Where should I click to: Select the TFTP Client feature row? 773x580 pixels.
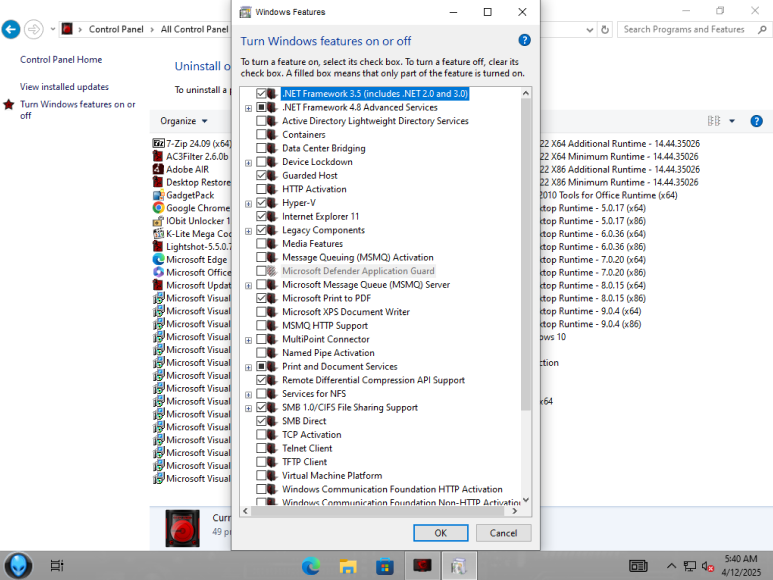304,462
